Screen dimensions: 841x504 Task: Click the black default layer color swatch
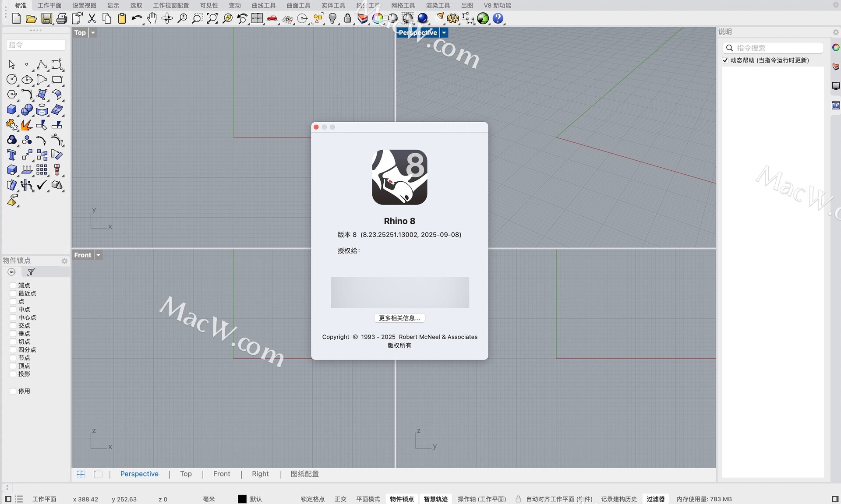tap(242, 499)
